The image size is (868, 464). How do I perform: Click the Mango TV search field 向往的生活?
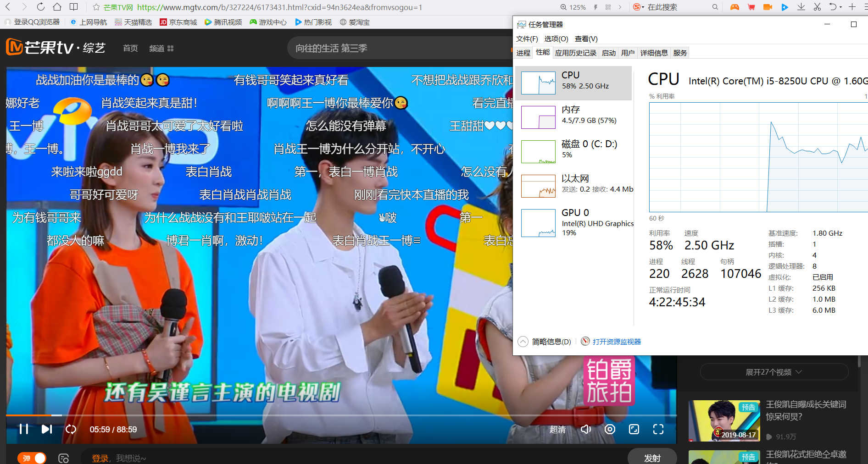pyautogui.click(x=399, y=48)
